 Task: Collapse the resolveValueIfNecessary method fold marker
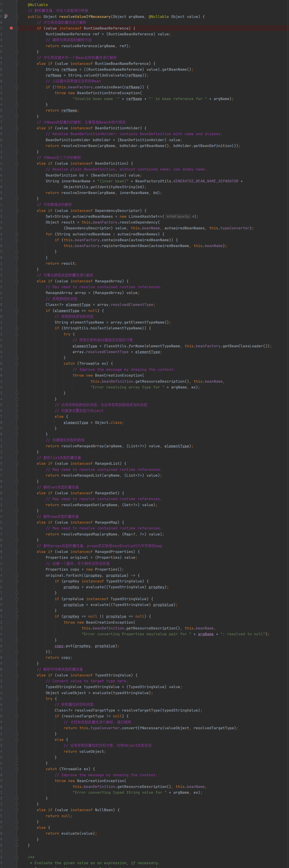click(x=17, y=17)
